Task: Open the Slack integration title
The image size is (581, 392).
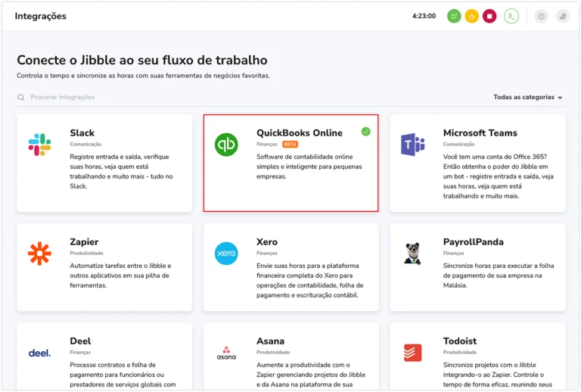Action: pyautogui.click(x=82, y=132)
